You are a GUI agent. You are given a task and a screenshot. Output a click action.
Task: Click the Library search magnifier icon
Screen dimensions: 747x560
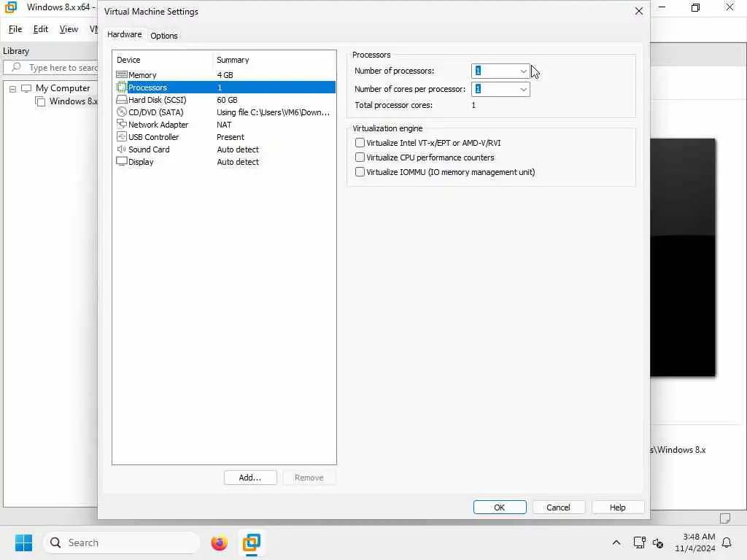[x=16, y=67]
